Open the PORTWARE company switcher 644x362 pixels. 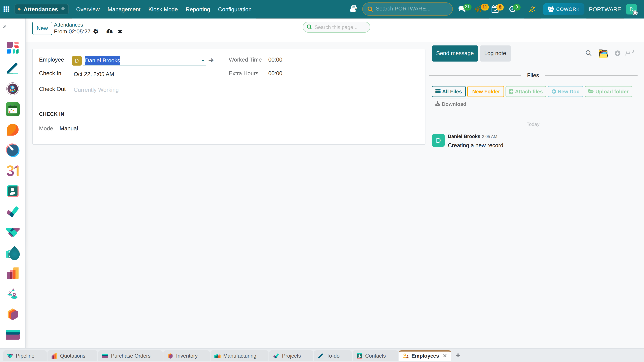pyautogui.click(x=605, y=9)
